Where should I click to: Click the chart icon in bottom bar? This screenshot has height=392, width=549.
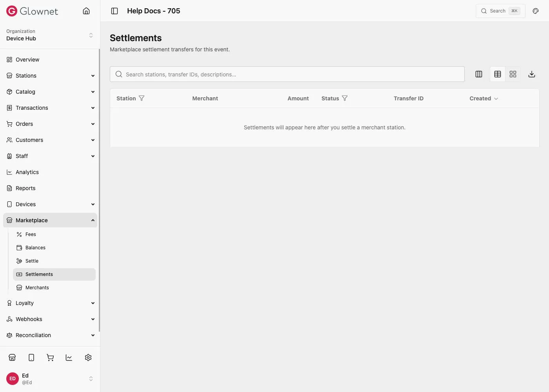click(x=69, y=358)
